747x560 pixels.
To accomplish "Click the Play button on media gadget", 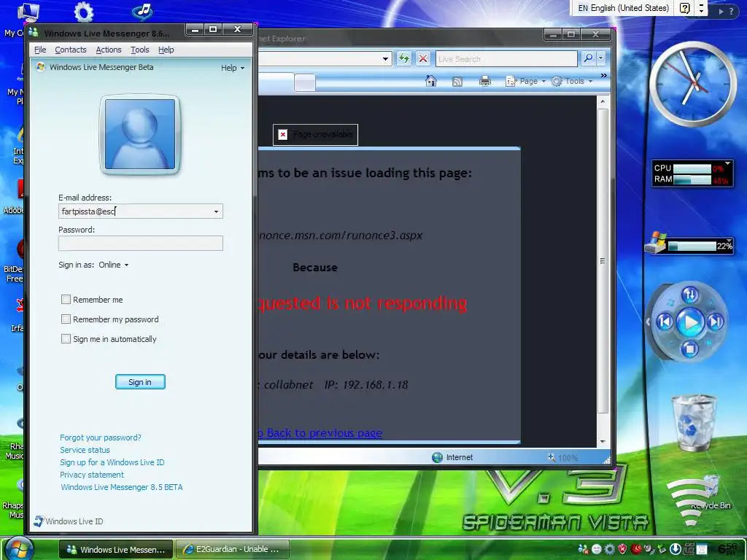I will [690, 322].
